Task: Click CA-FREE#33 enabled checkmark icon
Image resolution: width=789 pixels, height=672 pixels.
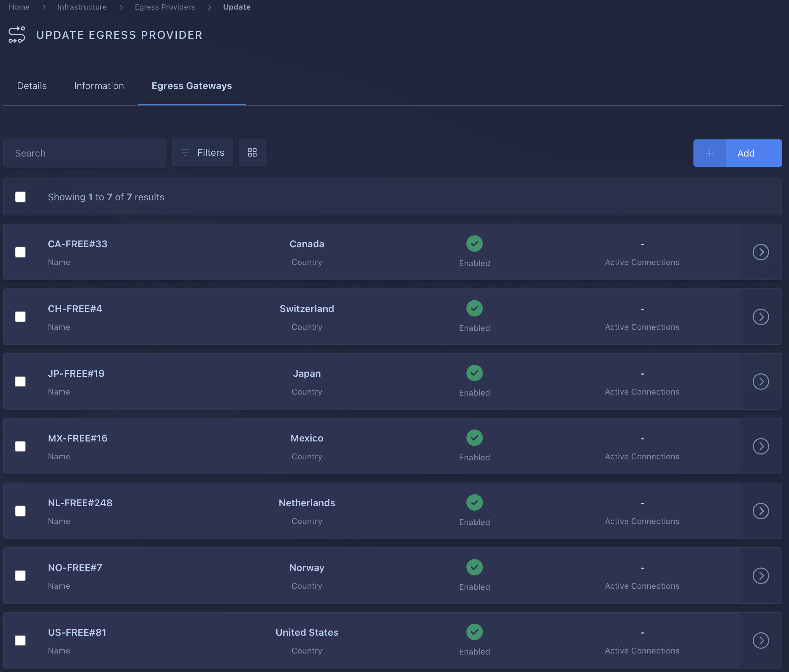Action: [x=475, y=244]
